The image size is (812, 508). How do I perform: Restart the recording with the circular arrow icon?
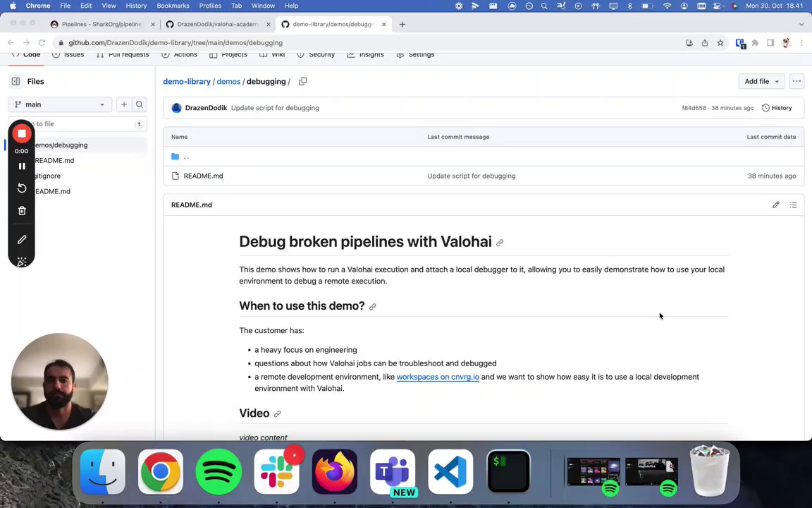pyautogui.click(x=22, y=188)
